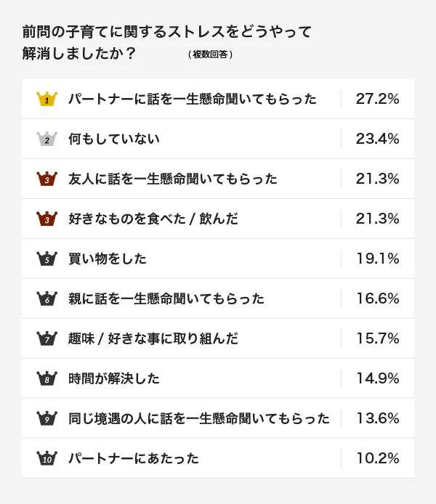
Task: Click the silver rank 2 crown icon
Action: click(x=47, y=139)
